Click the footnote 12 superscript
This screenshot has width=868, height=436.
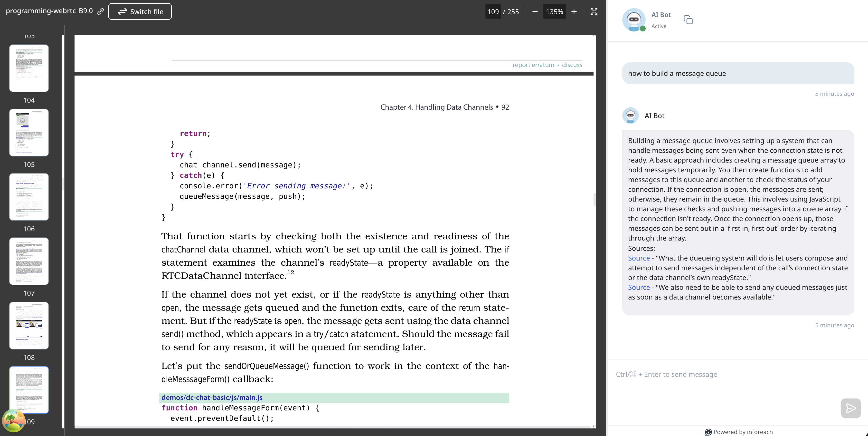[x=291, y=272]
